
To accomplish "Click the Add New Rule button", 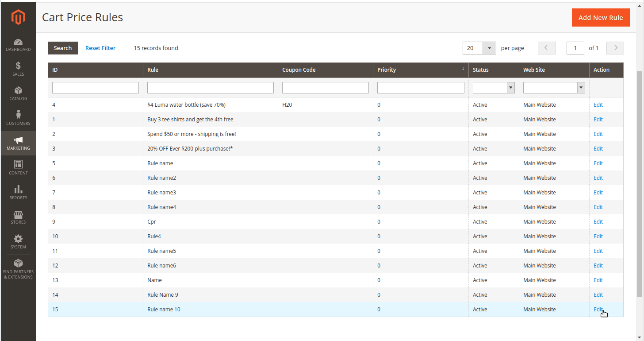I will click(x=601, y=17).
